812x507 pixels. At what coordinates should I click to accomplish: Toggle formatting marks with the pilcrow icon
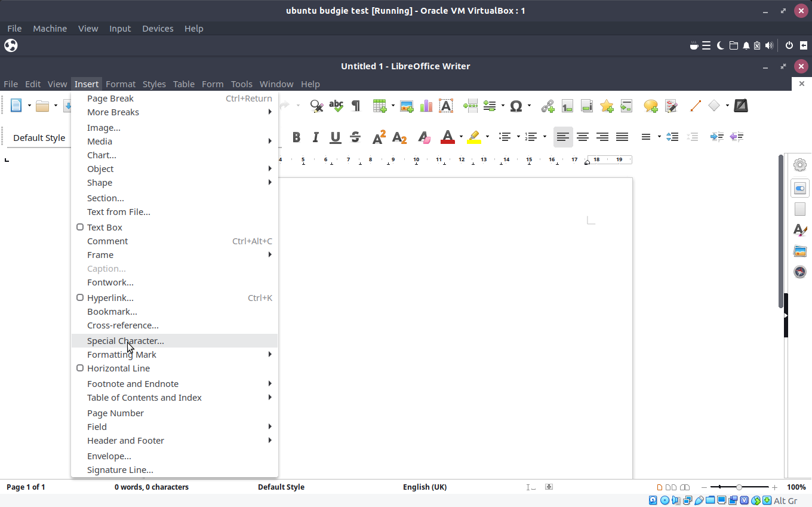(355, 106)
